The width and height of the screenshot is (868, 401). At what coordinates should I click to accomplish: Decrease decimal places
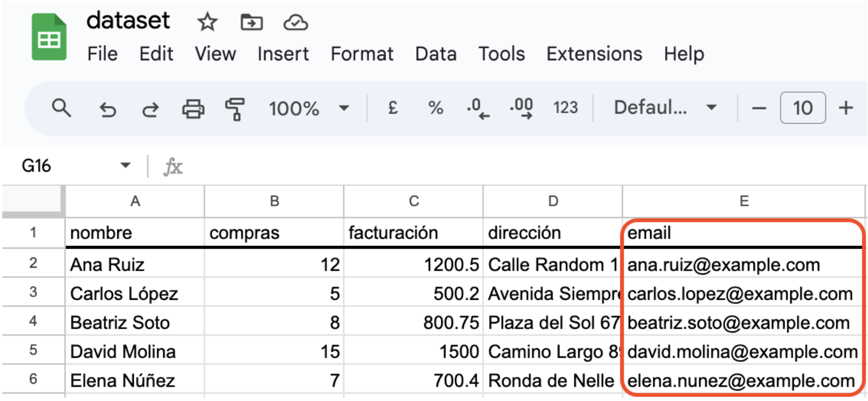(x=478, y=108)
